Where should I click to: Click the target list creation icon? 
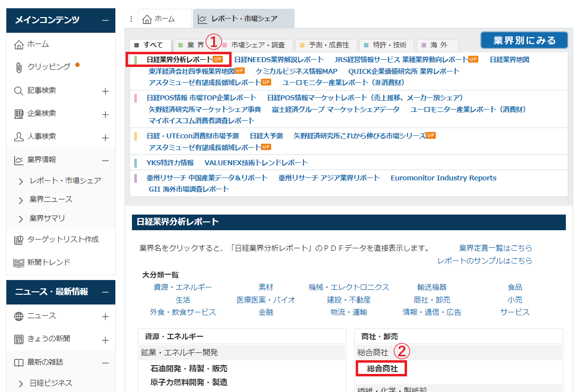point(19,240)
